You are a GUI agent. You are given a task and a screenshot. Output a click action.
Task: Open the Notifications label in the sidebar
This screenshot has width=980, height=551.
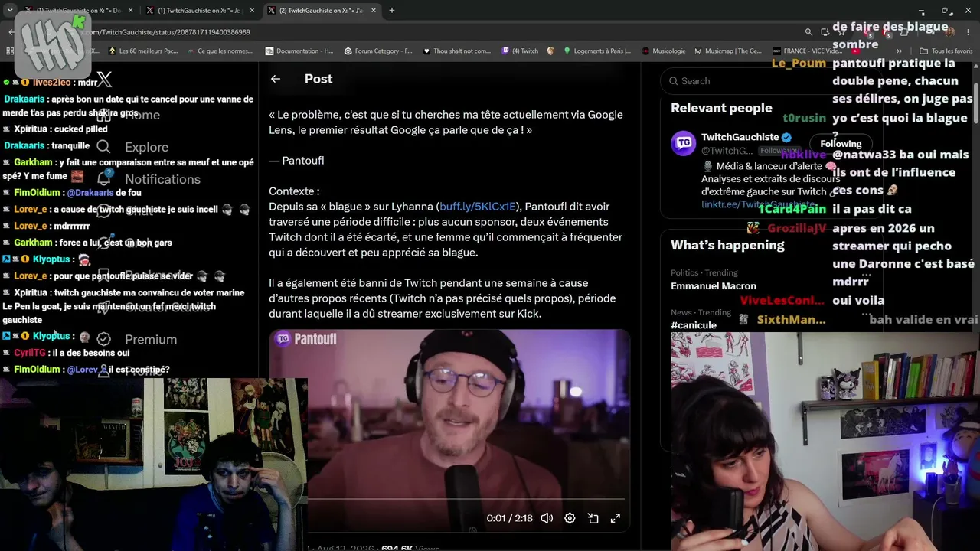(162, 179)
